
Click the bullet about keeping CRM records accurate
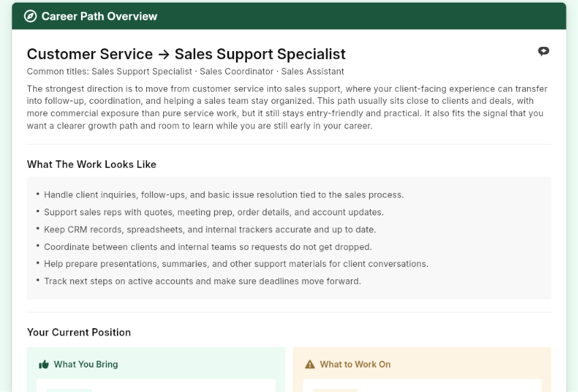[x=209, y=230]
